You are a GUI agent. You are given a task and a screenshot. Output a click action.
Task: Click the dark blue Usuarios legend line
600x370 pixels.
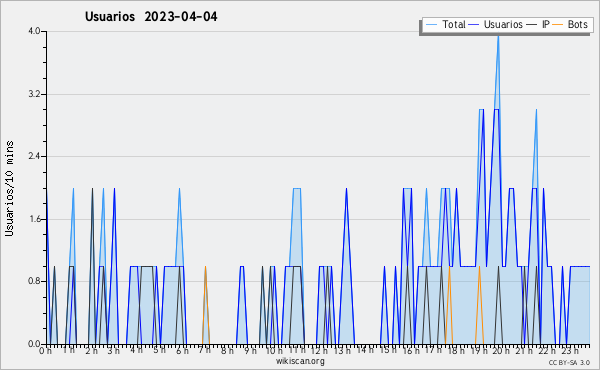coord(474,25)
